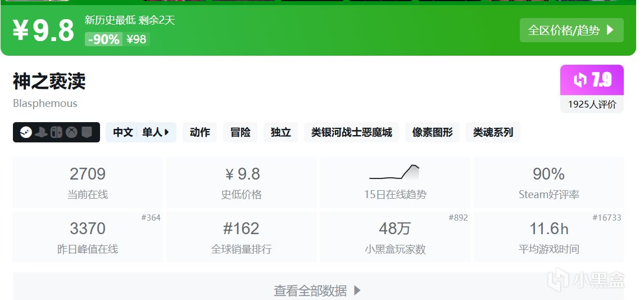
Task: Open the 史低价格 ¥9.8 stat card
Action: [242, 182]
